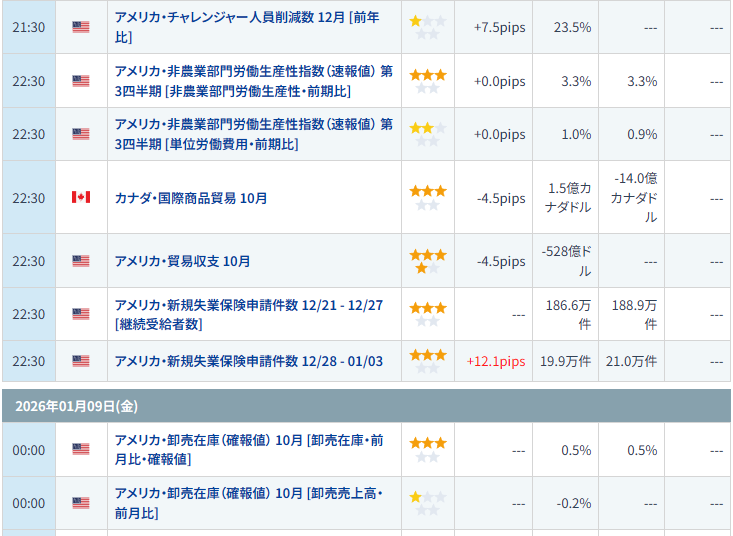The width and height of the screenshot is (733, 536).
Task: Click the star rating for アメリカ・貿易収支
Action: coord(428,261)
